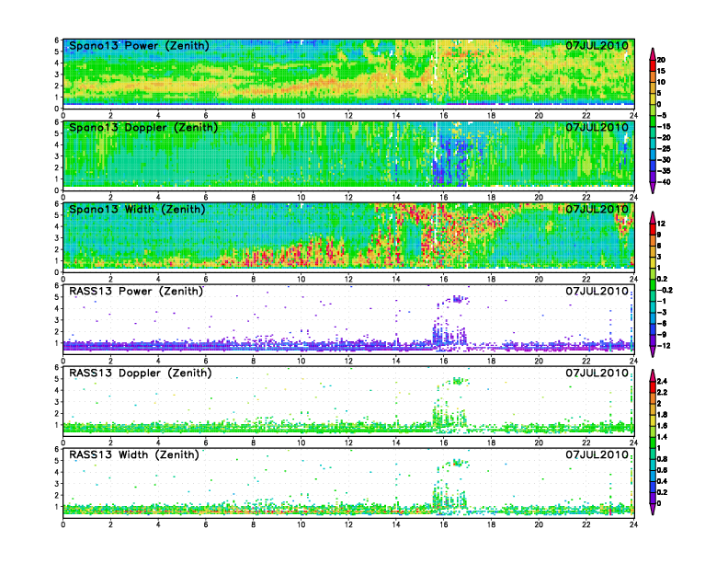
Task: Select the 'Spano13 Power (Zenith)' panel title
Action: click(x=139, y=45)
